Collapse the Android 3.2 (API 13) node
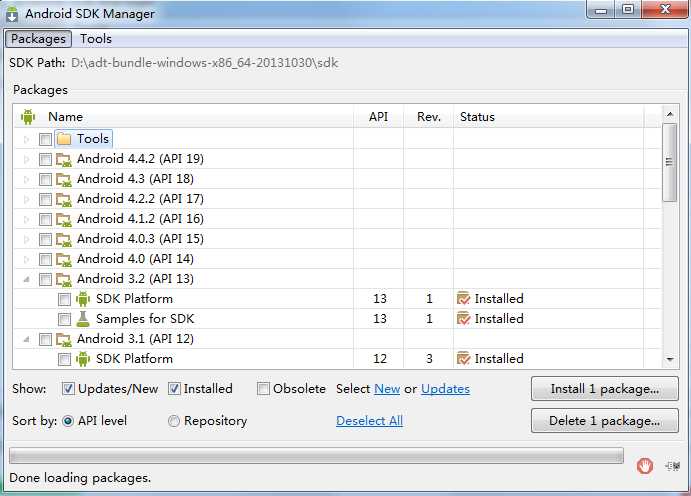This screenshot has height=496, width=691. 26,279
